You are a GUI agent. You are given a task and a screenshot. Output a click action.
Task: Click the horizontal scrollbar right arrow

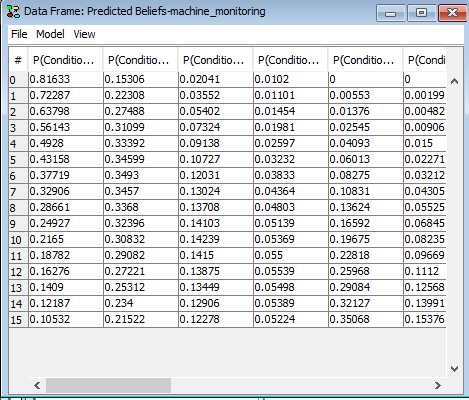click(x=438, y=386)
